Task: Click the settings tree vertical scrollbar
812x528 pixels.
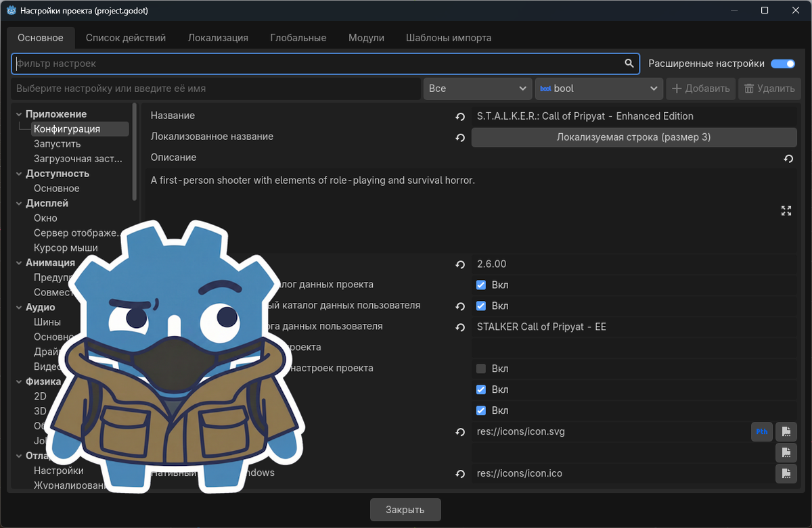Action: tap(135, 152)
